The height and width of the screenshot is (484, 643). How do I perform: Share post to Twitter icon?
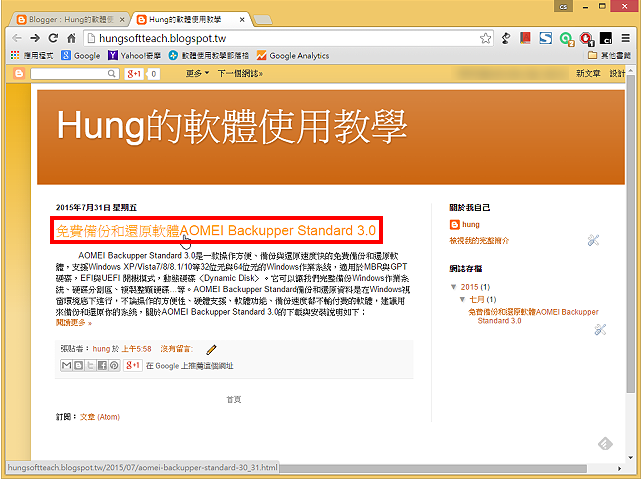[x=90, y=365]
